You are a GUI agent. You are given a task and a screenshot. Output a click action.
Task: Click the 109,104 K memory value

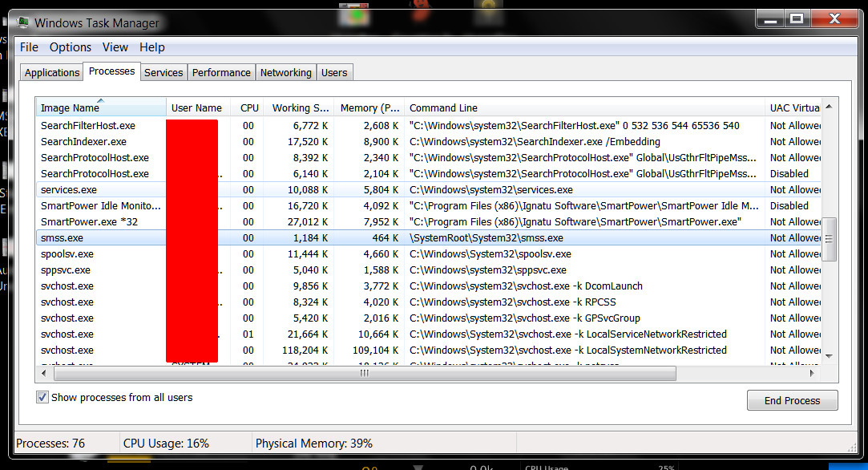coord(375,350)
